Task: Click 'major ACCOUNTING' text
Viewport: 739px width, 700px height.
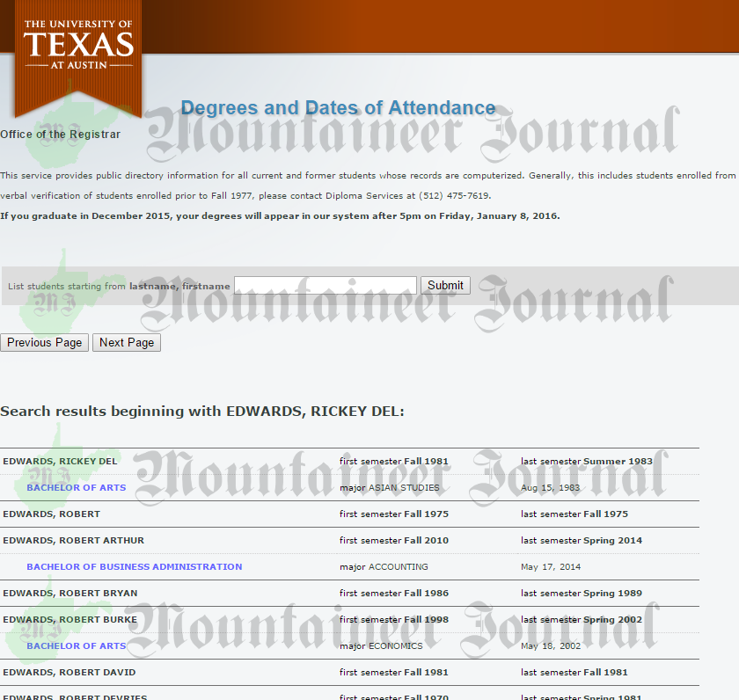Action: point(384,566)
